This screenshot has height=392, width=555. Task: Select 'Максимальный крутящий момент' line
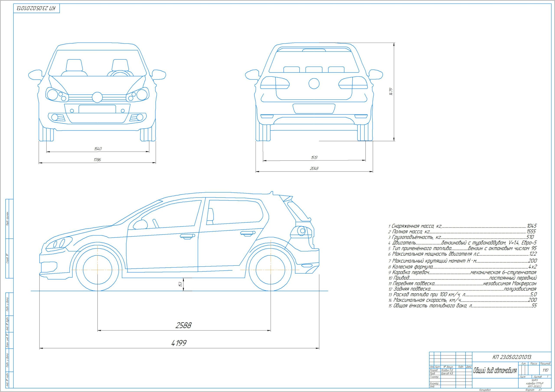[462, 261]
